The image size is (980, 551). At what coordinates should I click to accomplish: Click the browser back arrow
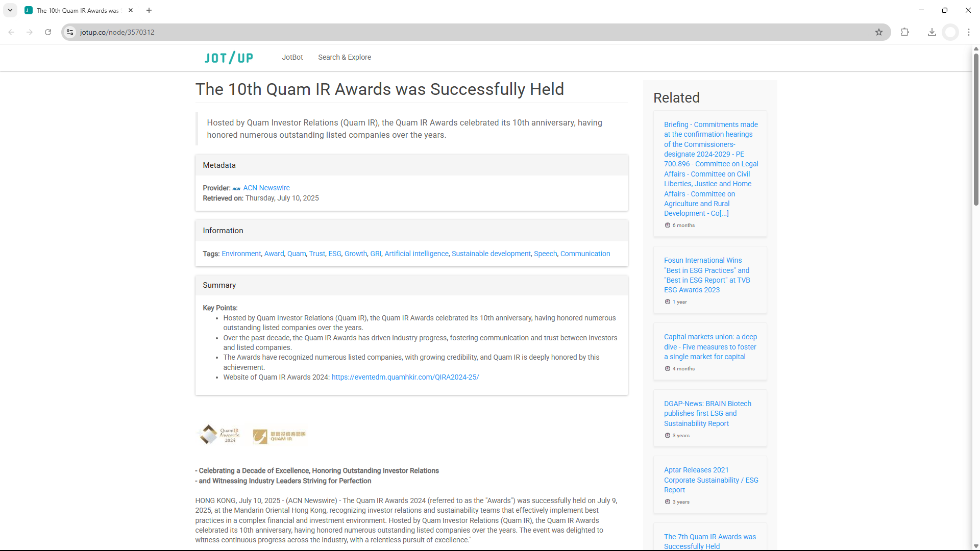tap(11, 32)
